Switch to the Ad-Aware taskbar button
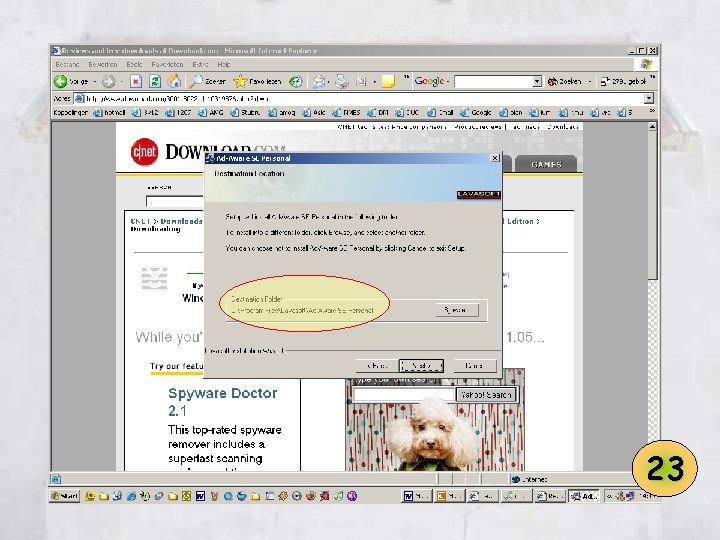 pyautogui.click(x=584, y=496)
